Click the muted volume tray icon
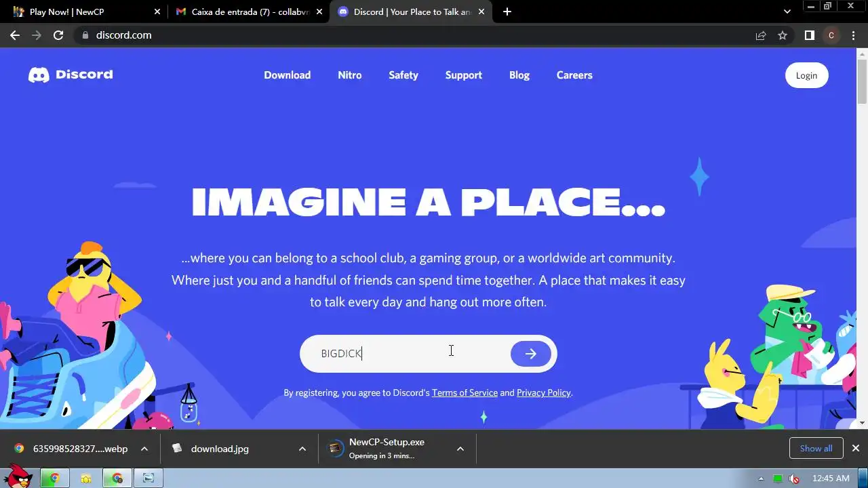The image size is (868, 488). (x=794, y=479)
